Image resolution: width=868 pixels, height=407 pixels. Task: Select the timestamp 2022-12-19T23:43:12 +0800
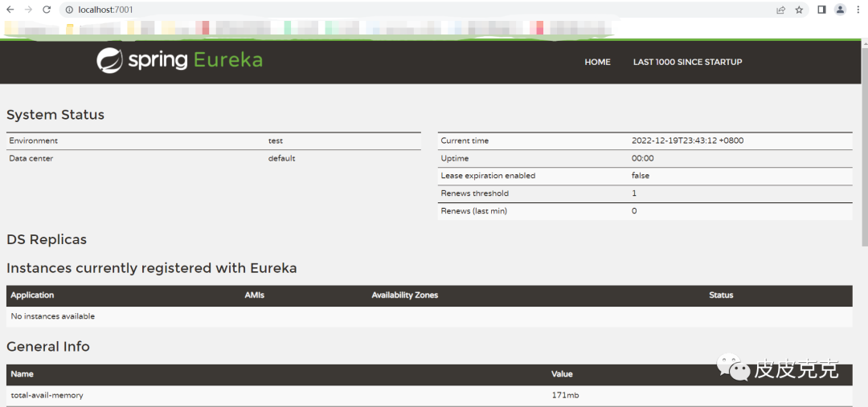tap(687, 141)
